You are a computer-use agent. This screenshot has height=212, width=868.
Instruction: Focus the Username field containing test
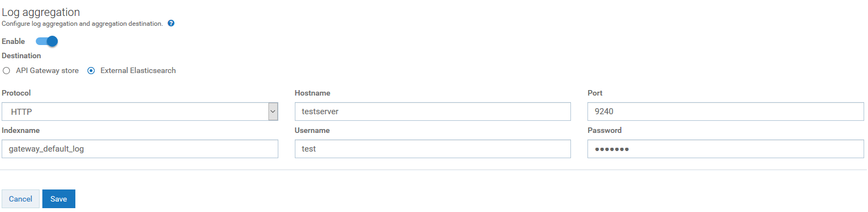tap(433, 149)
